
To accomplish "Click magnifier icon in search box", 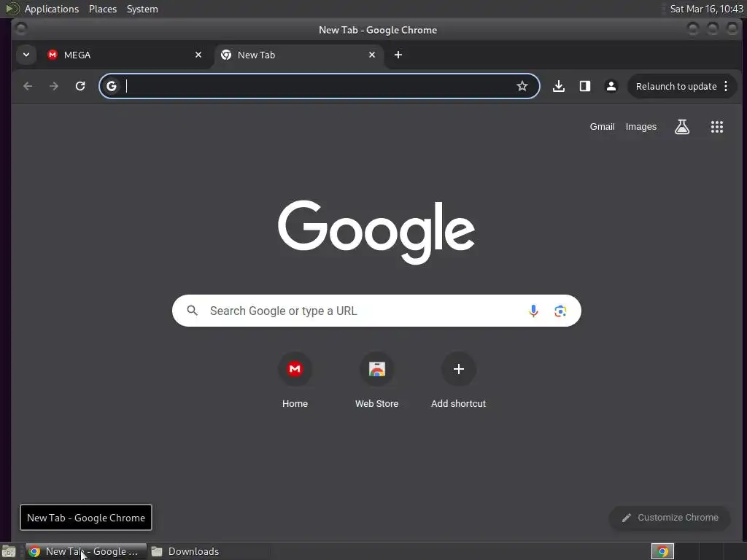I will 192,311.
